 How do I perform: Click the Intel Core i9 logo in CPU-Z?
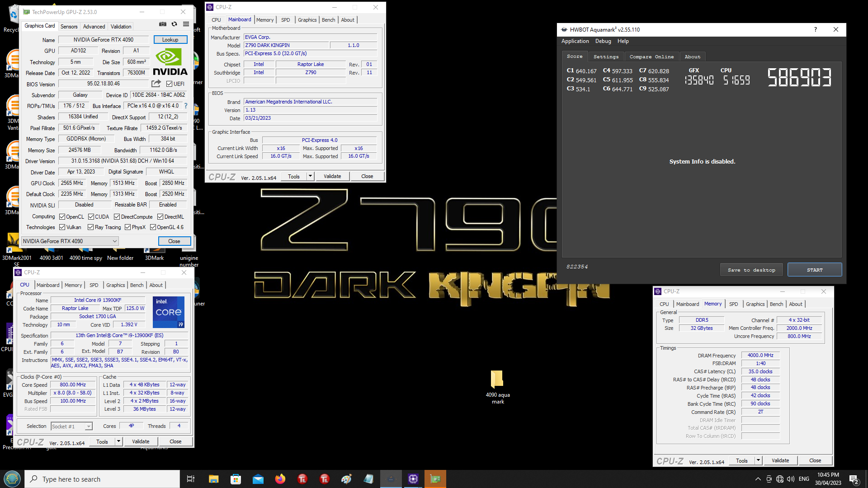click(x=169, y=312)
